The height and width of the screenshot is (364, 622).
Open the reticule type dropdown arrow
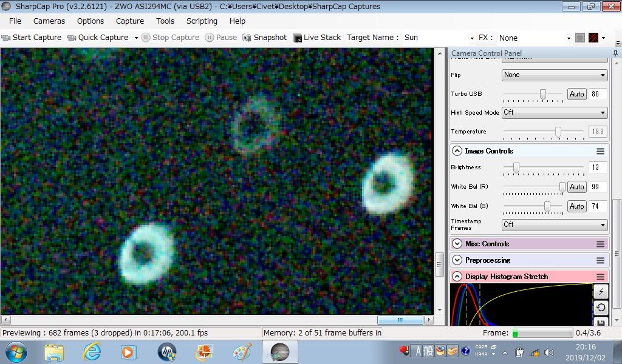[604, 38]
